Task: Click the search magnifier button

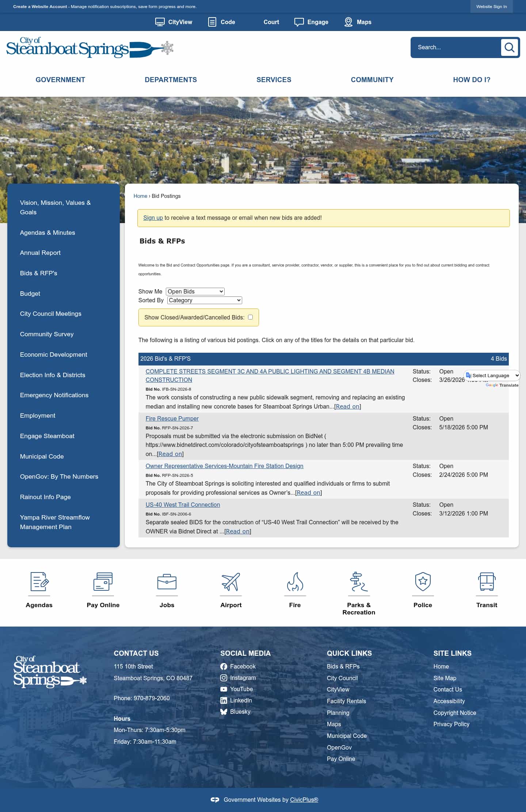Action: [509, 47]
